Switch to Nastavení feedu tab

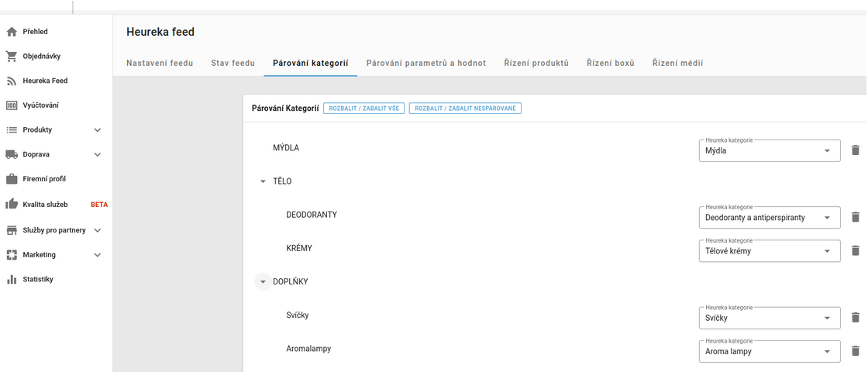(160, 64)
